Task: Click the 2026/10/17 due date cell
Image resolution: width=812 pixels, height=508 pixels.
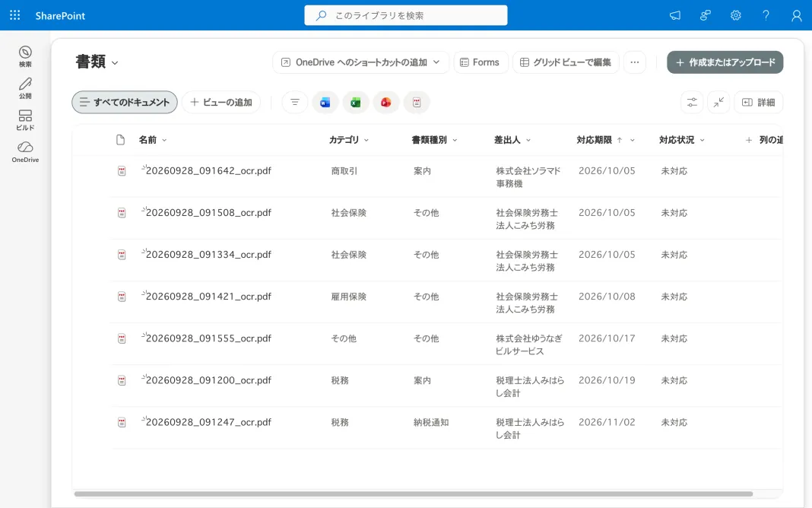Action: 607,338
